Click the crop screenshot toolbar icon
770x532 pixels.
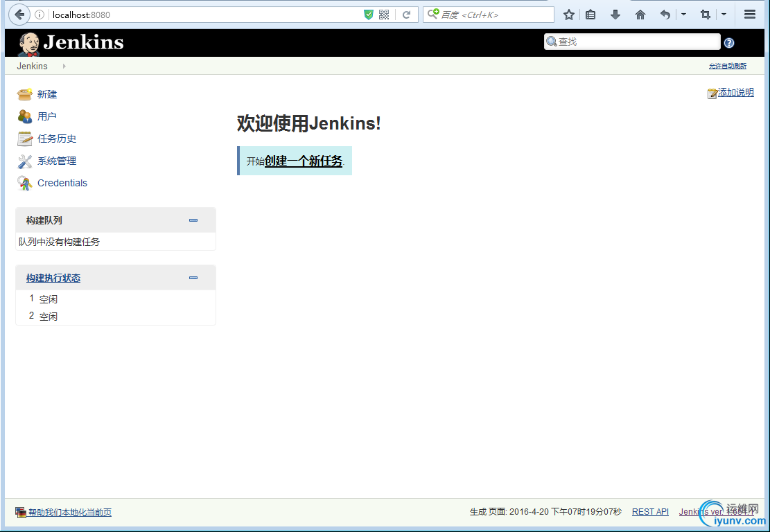[706, 15]
